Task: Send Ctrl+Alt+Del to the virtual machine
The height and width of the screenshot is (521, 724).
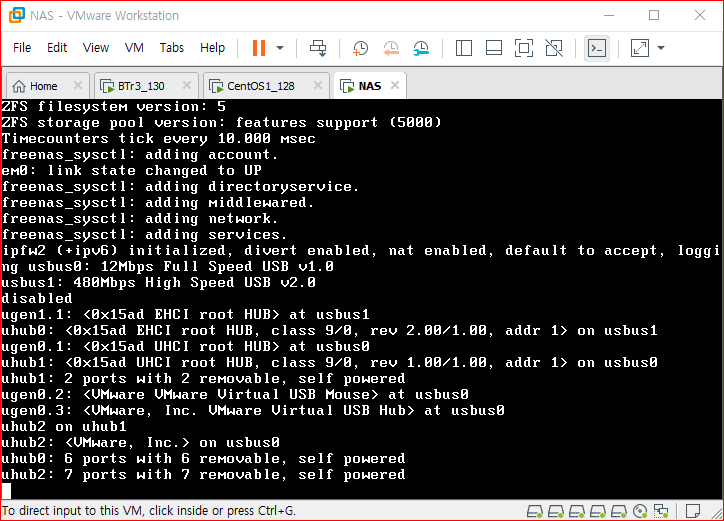Action: 318,48
